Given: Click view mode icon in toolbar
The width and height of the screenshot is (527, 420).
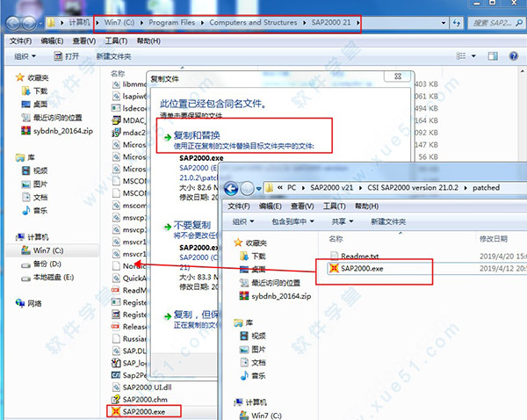Looking at the screenshot, I should [x=461, y=56].
